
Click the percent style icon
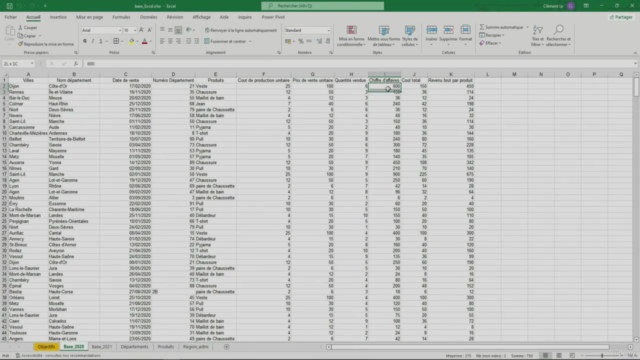(301, 41)
